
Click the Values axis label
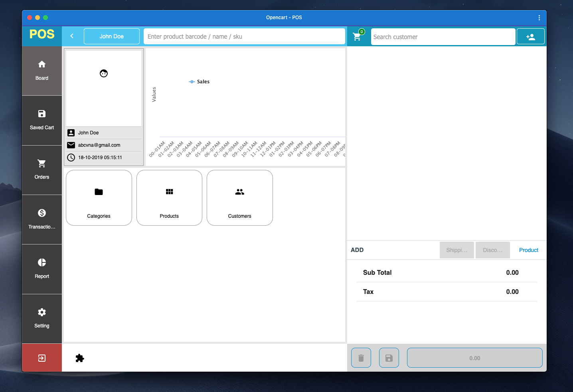[x=154, y=95]
